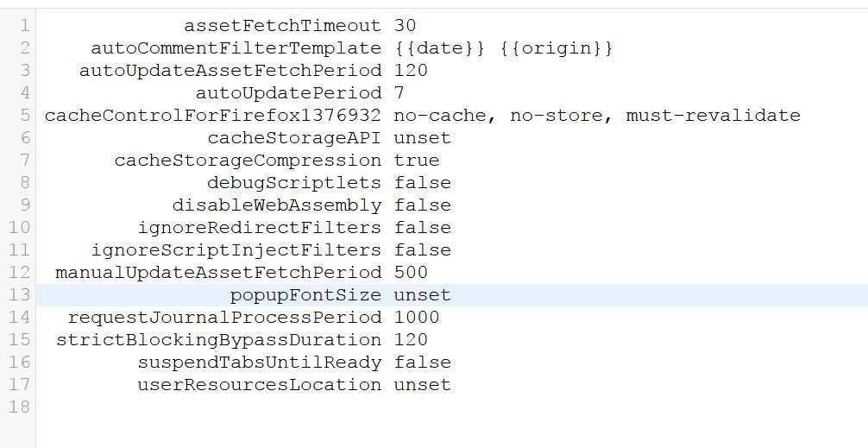Click the assetFetchTimeout value 30
This screenshot has height=448, width=868.
[x=405, y=26]
